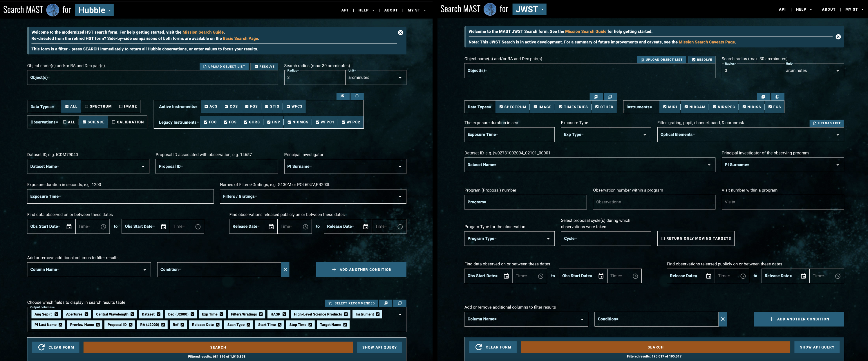Expand JWST Program Type dropdown
868x361 pixels.
click(x=548, y=238)
